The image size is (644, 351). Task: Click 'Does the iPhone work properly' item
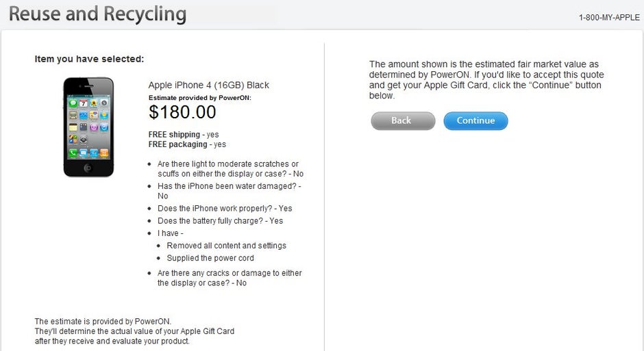[225, 208]
